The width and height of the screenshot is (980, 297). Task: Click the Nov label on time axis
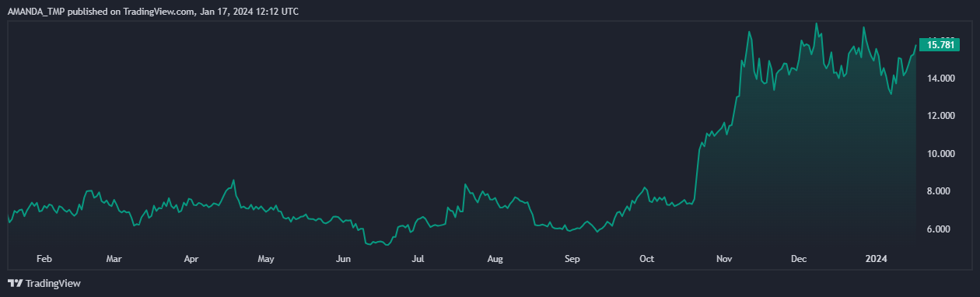coord(725,258)
